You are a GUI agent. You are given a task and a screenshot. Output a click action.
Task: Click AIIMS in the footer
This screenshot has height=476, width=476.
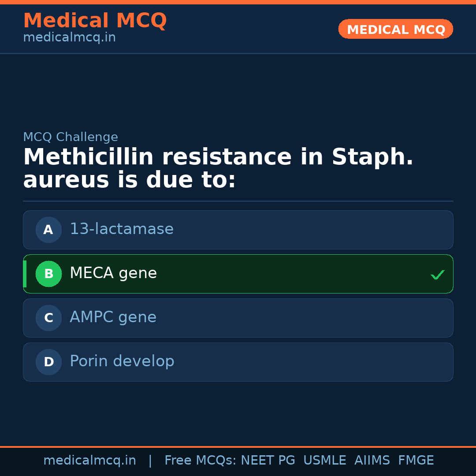(x=372, y=461)
